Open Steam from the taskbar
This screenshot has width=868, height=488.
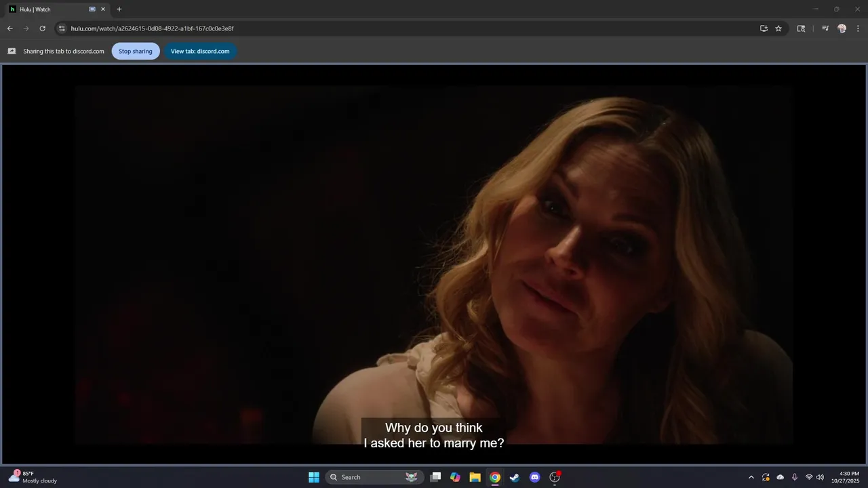point(515,477)
